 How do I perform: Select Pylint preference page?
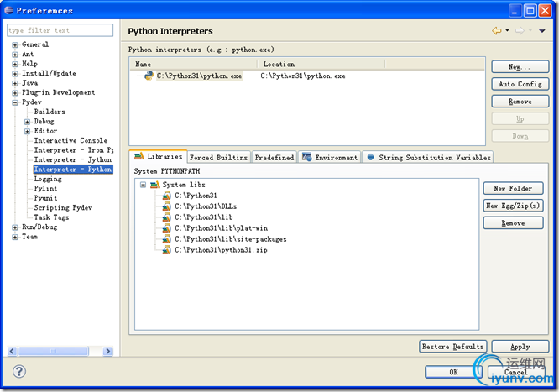coord(45,189)
